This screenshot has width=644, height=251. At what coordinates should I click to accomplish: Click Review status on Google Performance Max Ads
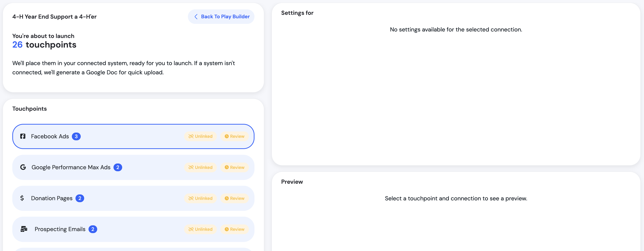point(235,167)
